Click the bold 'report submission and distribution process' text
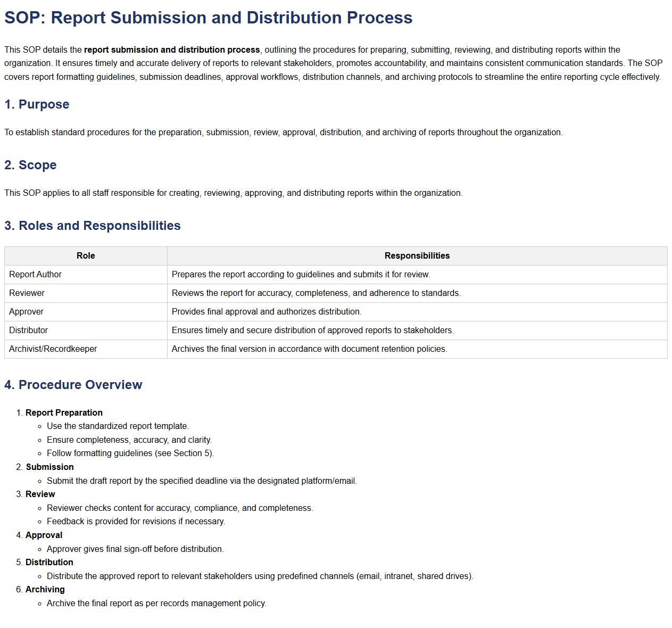The image size is (672, 628). tap(172, 49)
